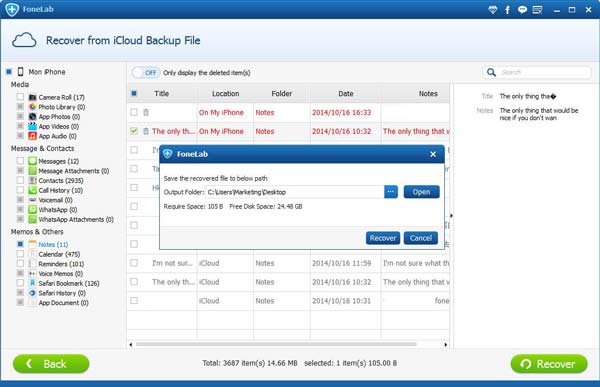Click the Messages icon in sidebar
Image resolution: width=600 pixels, height=387 pixels.
(33, 161)
